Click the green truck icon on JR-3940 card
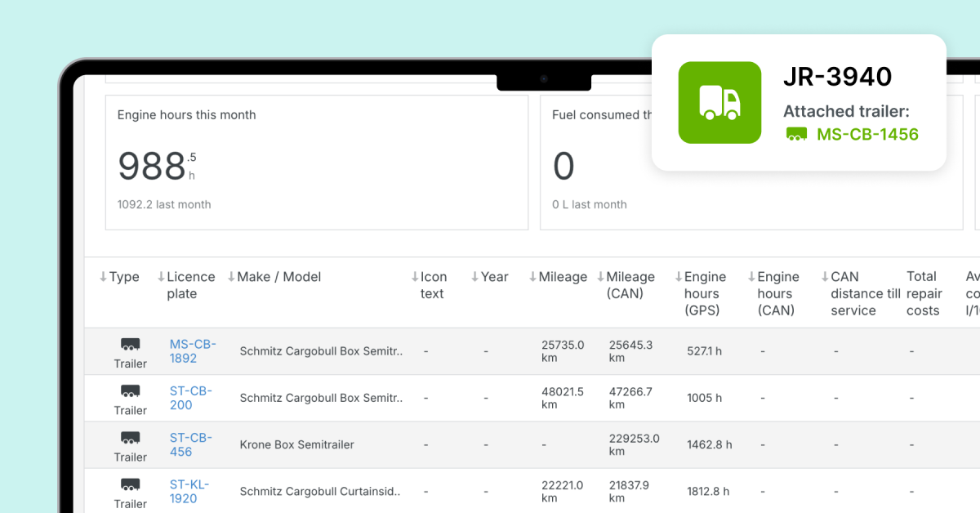This screenshot has height=513, width=980. (719, 102)
